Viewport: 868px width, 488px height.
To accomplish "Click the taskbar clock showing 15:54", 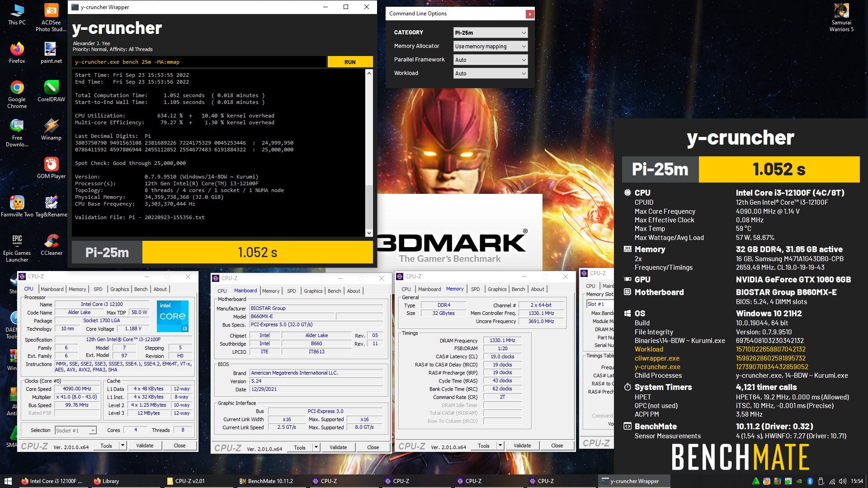I will (857, 481).
